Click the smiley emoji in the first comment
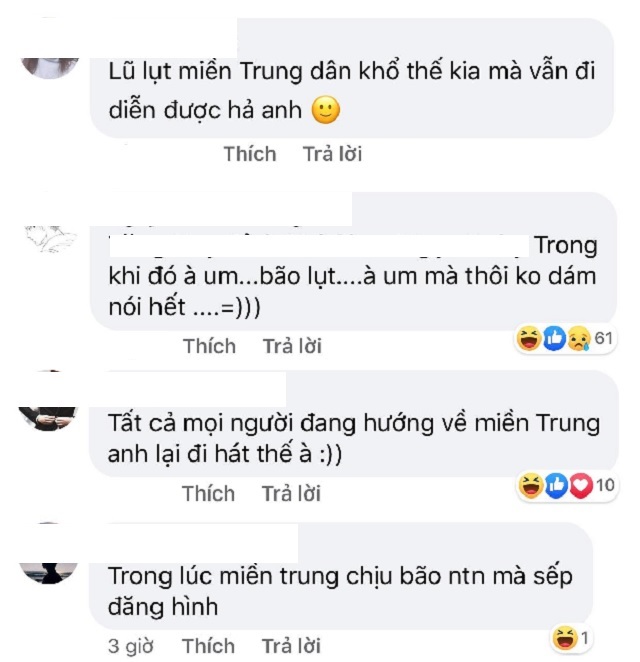 [x=325, y=110]
